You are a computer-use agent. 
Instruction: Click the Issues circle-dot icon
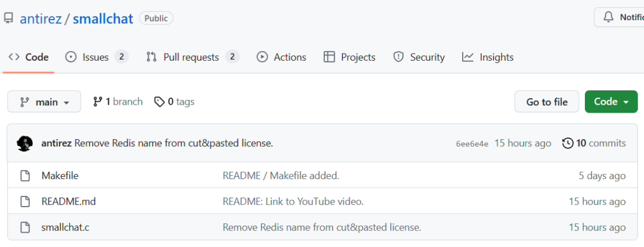tap(71, 57)
